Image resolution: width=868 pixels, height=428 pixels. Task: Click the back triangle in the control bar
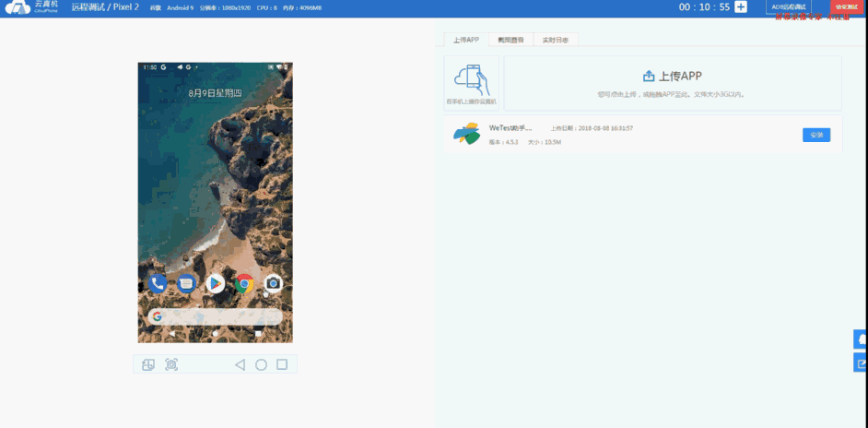tap(240, 364)
